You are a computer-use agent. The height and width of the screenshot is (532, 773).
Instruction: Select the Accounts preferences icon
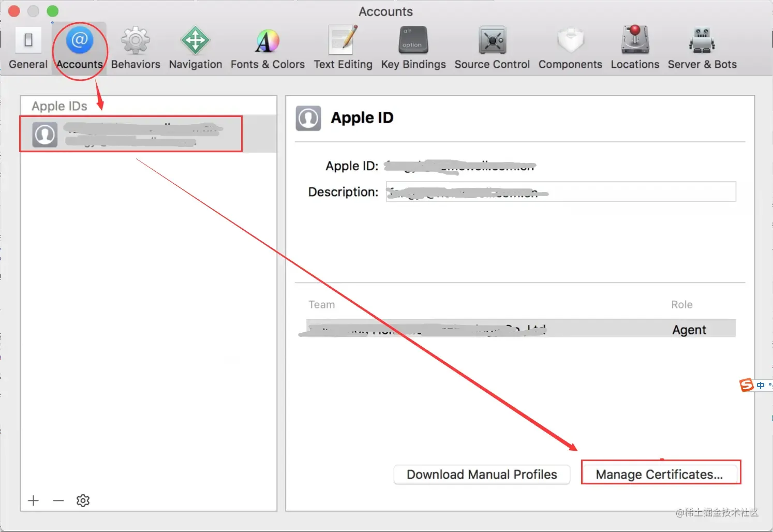click(80, 48)
